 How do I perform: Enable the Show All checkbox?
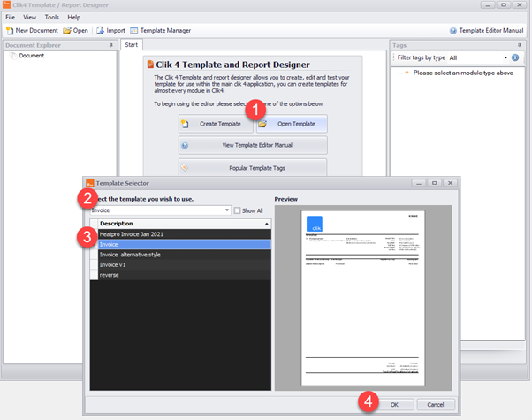(238, 210)
